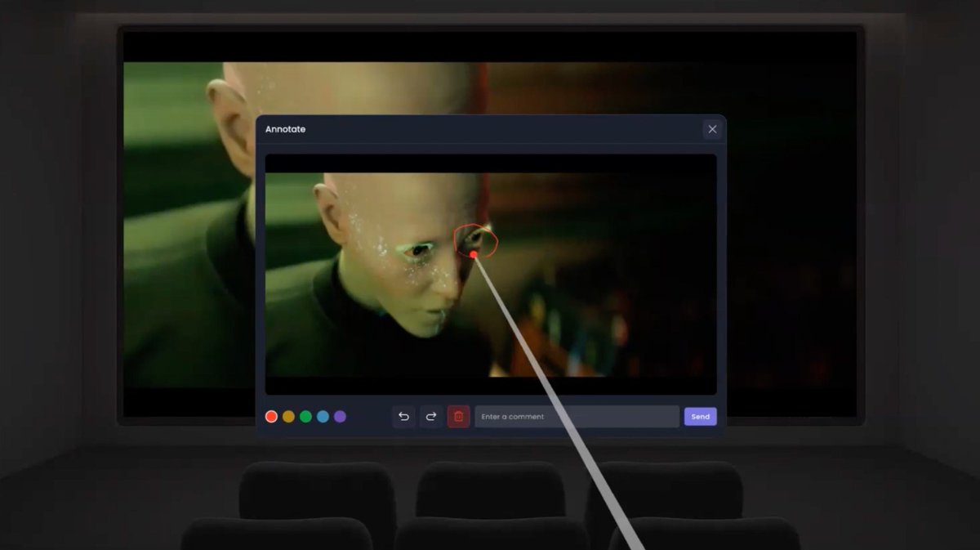Redo the annotation stroke
The image size is (980, 550).
pos(431,417)
